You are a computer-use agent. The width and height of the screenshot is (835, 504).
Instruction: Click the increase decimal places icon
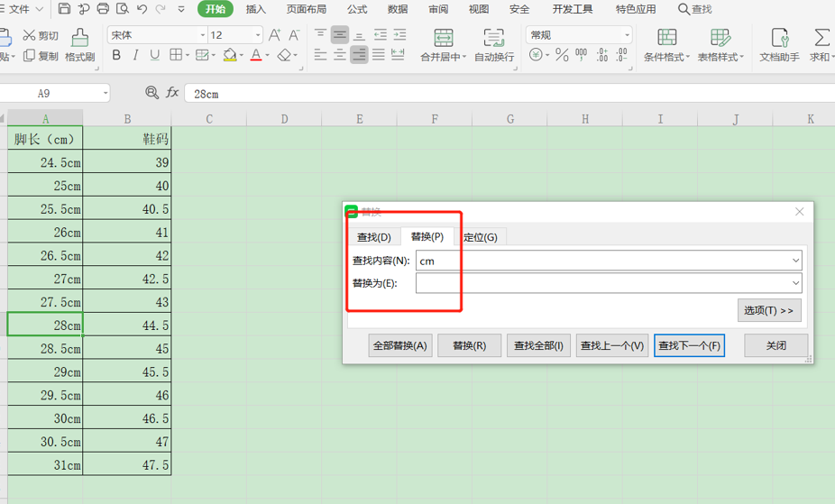coord(602,54)
